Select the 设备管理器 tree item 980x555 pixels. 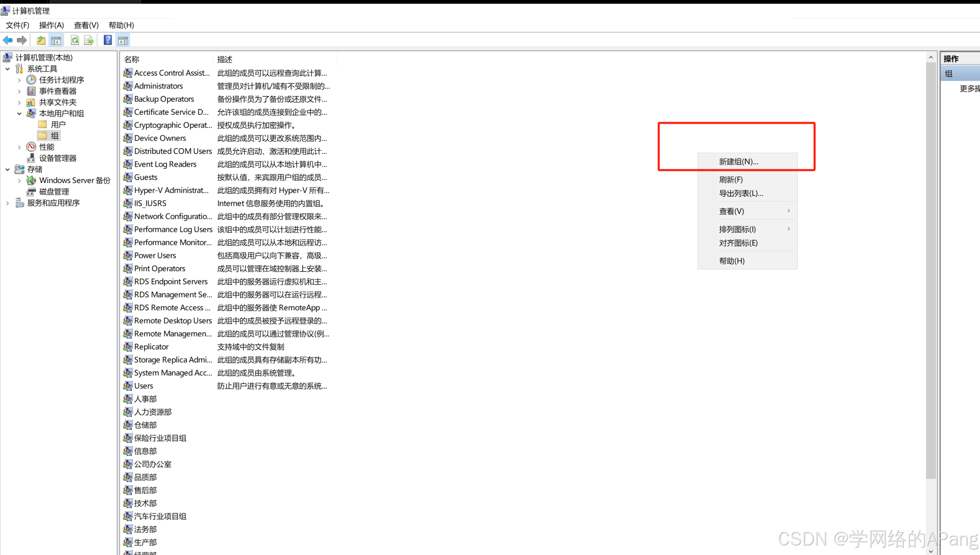point(57,158)
